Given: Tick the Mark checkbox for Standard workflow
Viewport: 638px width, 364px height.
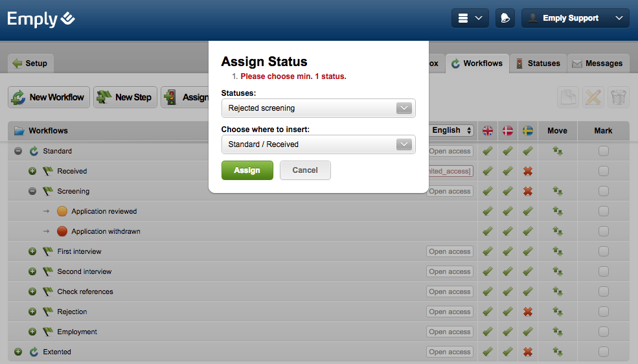Looking at the screenshot, I should [x=604, y=151].
